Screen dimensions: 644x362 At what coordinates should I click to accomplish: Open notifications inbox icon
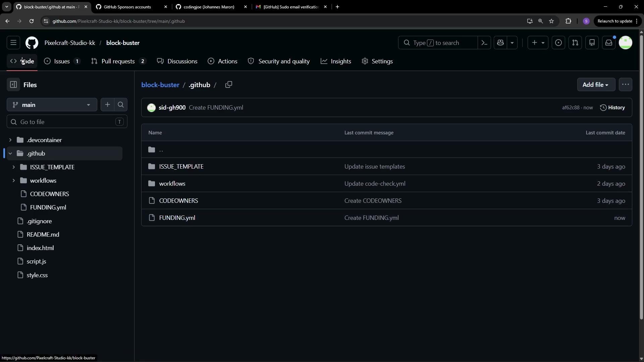coord(609,43)
